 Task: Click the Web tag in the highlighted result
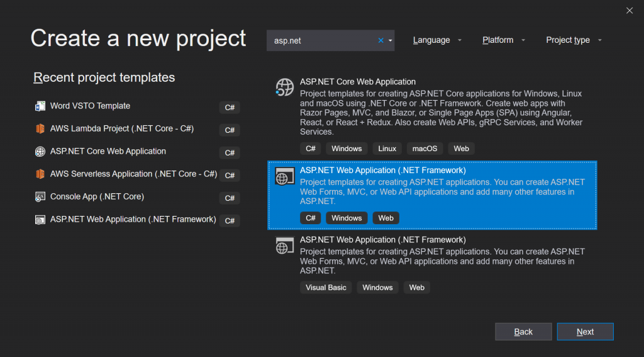click(x=386, y=218)
